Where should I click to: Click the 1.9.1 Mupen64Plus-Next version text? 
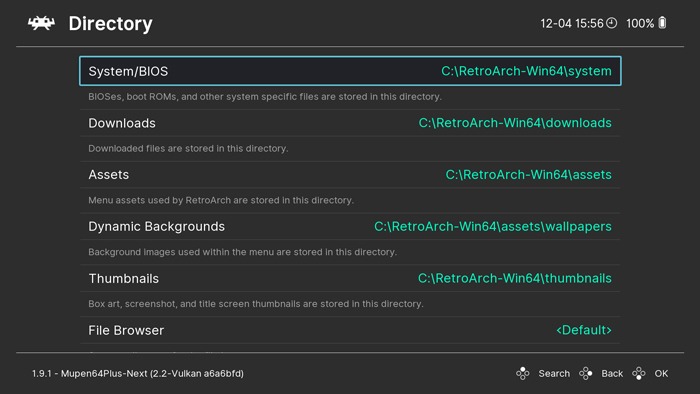pos(138,373)
